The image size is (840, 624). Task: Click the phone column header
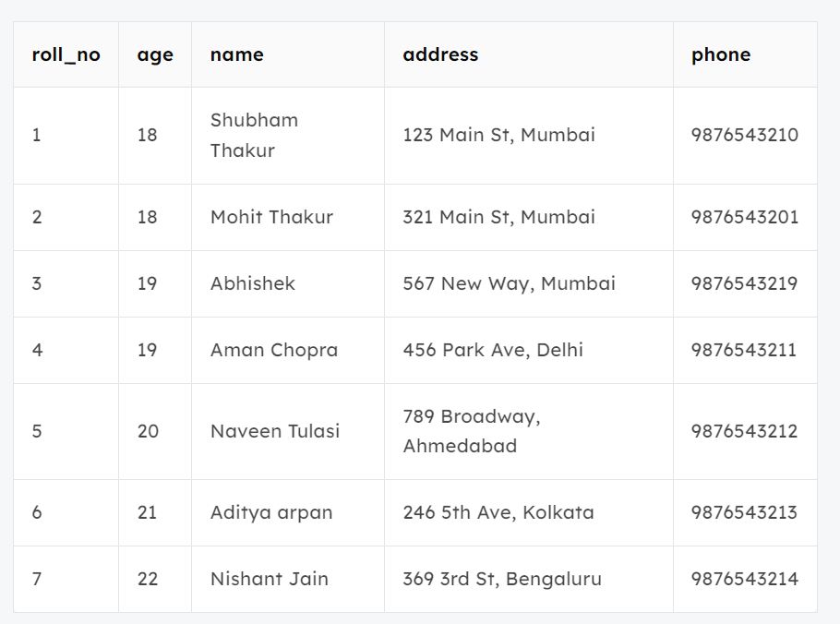721,54
